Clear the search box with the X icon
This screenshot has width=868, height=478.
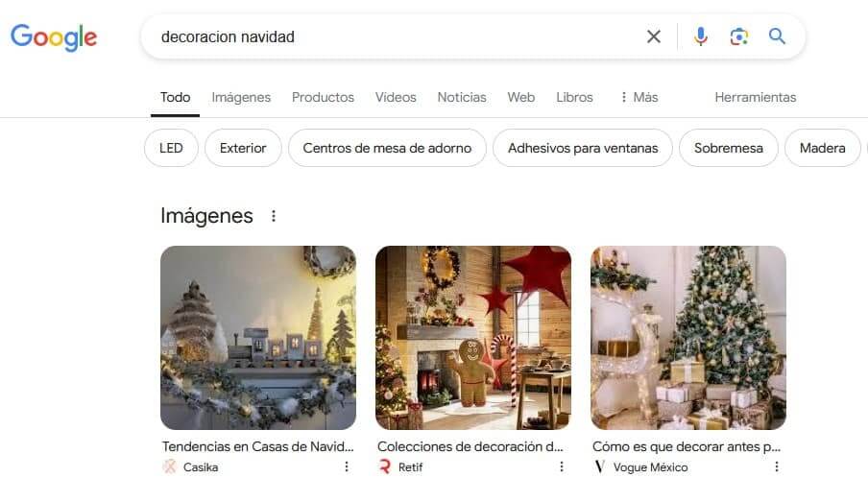point(653,37)
